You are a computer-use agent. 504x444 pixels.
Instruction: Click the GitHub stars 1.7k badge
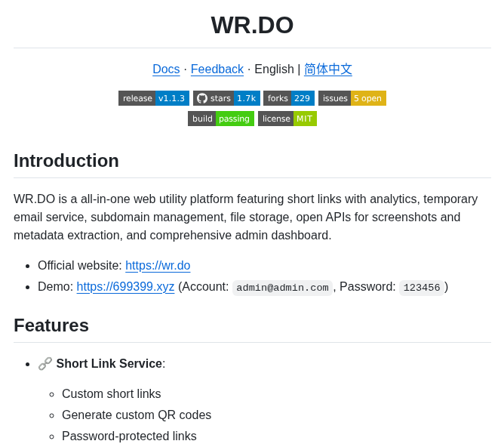(226, 98)
